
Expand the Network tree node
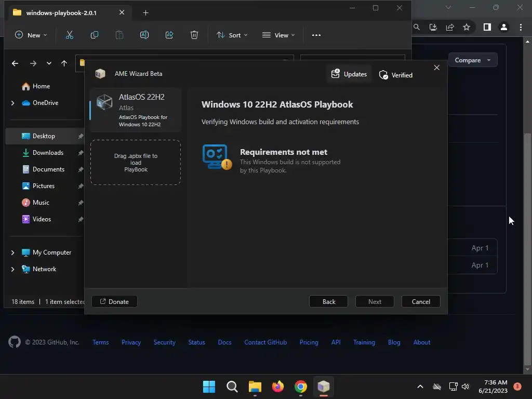click(x=12, y=269)
